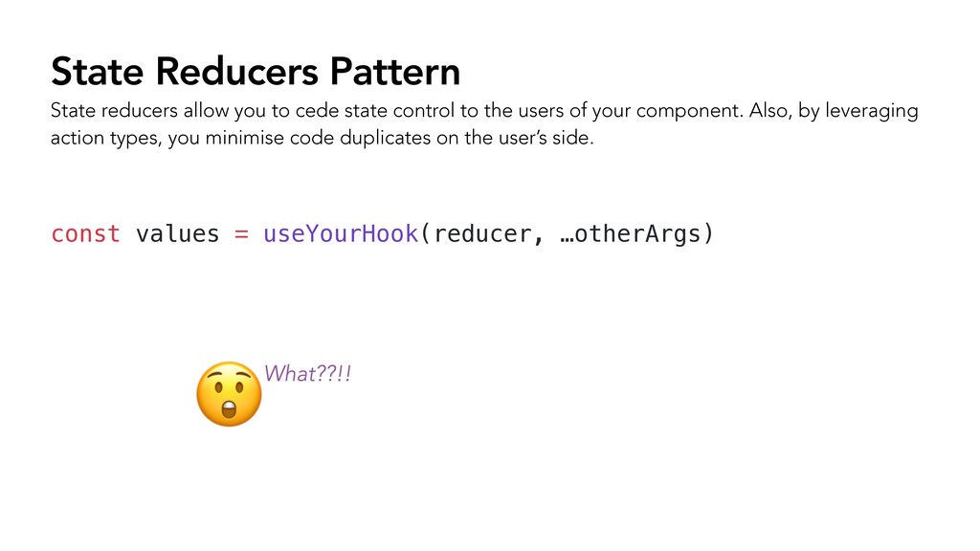Click the word "Reducers" in the heading
This screenshot has height=551, width=980.
(237, 71)
